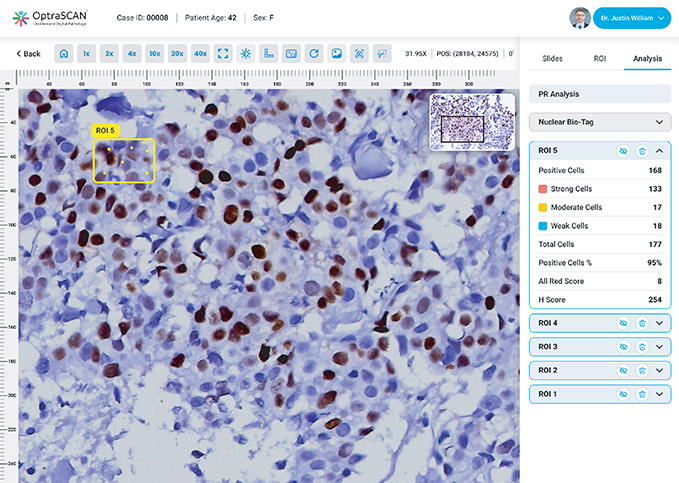The height and width of the screenshot is (483, 679).
Task: Expand the ROI 2 panel
Action: (x=660, y=370)
